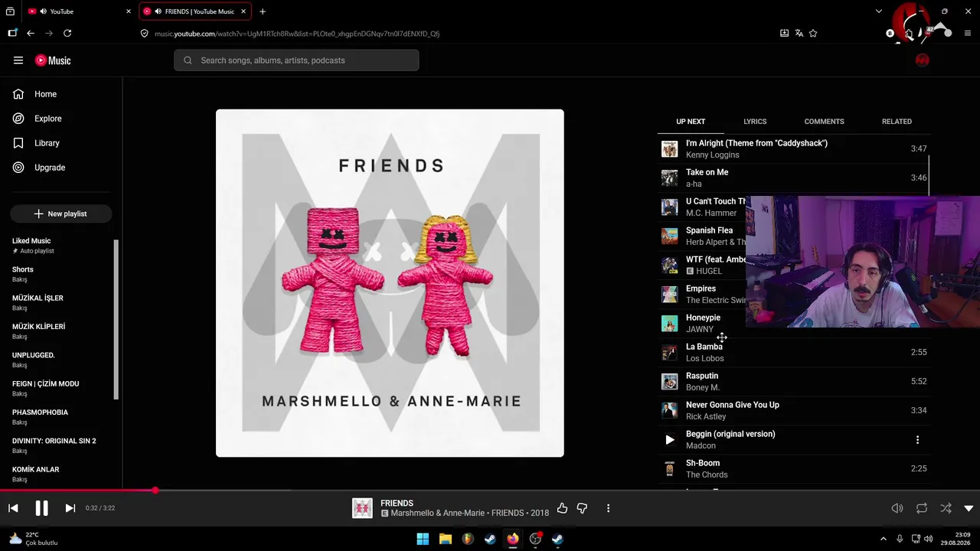The height and width of the screenshot is (551, 980).
Task: Open the browser application menu
Action: (x=968, y=34)
